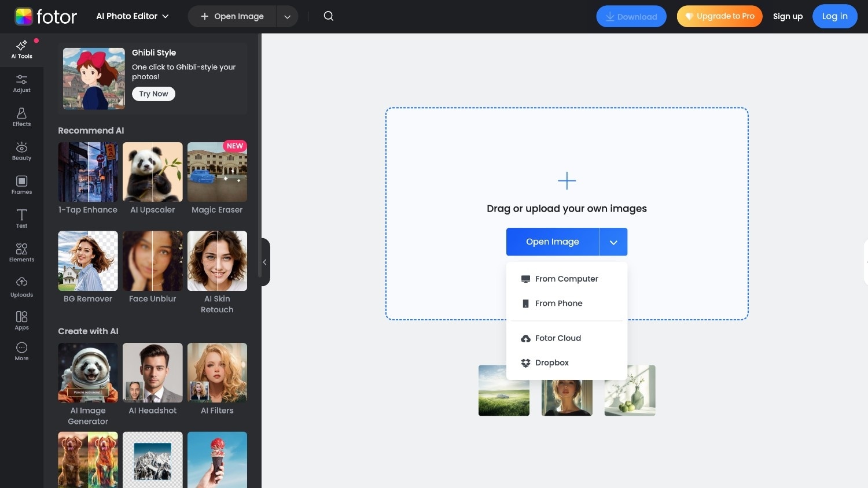Viewport: 868px width, 488px height.
Task: Select the 1-Tap Enhance tool
Action: 88,179
